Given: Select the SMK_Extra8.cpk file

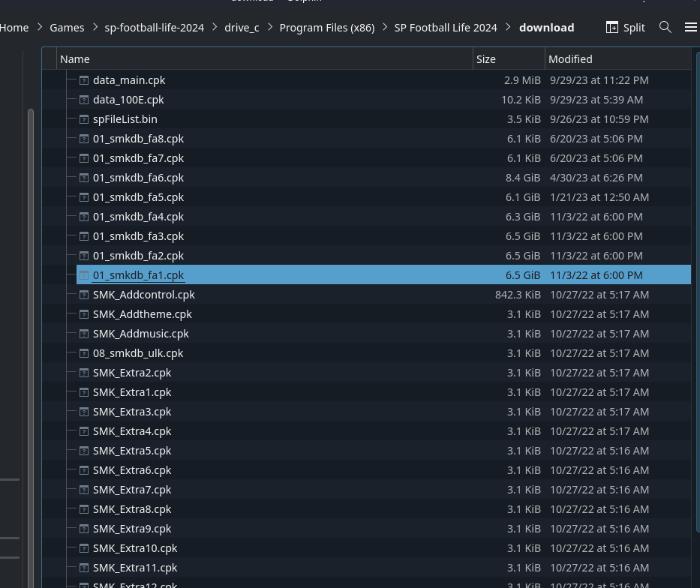Looking at the screenshot, I should (x=132, y=509).
